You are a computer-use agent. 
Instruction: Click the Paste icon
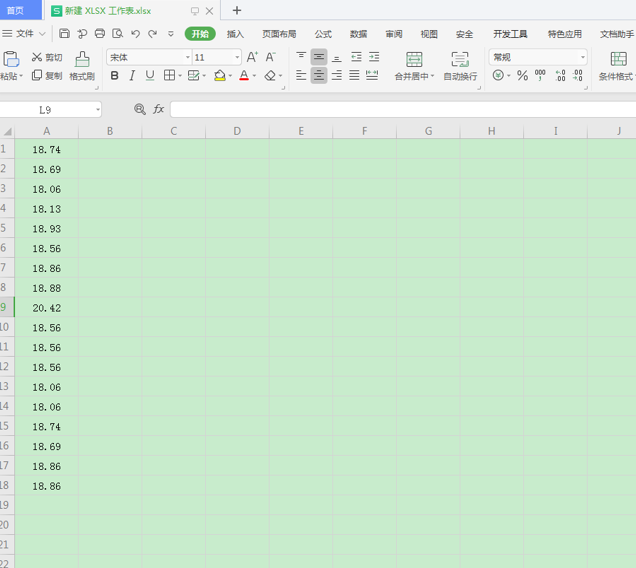[11, 59]
